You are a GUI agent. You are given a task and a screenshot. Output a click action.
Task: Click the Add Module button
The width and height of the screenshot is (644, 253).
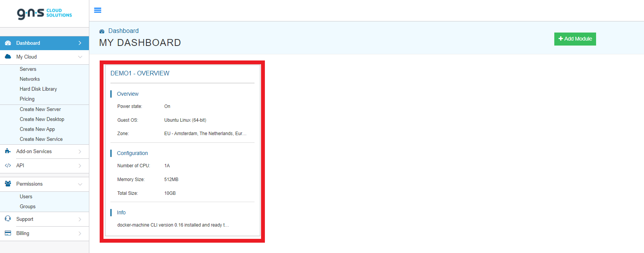pos(575,39)
